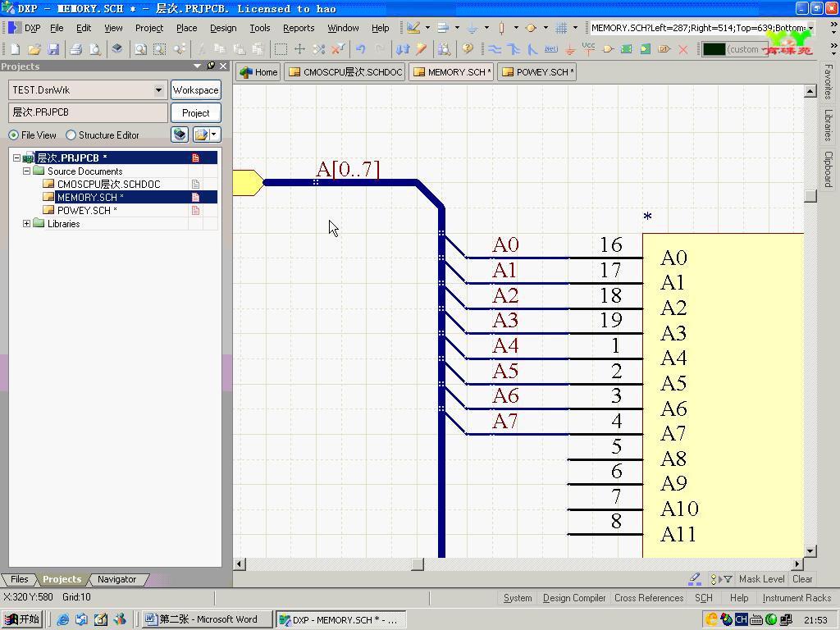Select the Structure Editor radio button
The width and height of the screenshot is (840, 630).
pyautogui.click(x=71, y=135)
